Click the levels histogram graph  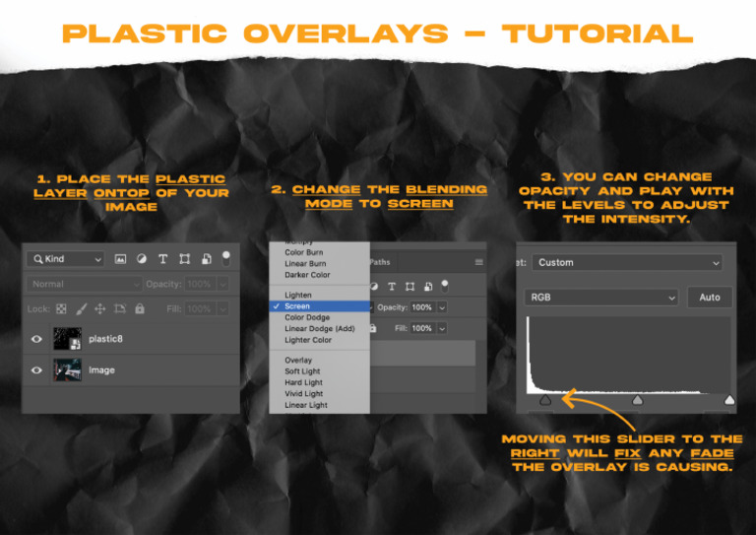pyautogui.click(x=628, y=356)
